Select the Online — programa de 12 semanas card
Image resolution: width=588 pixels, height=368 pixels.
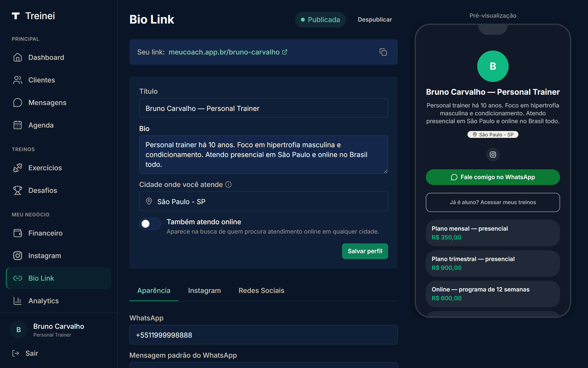click(x=493, y=294)
